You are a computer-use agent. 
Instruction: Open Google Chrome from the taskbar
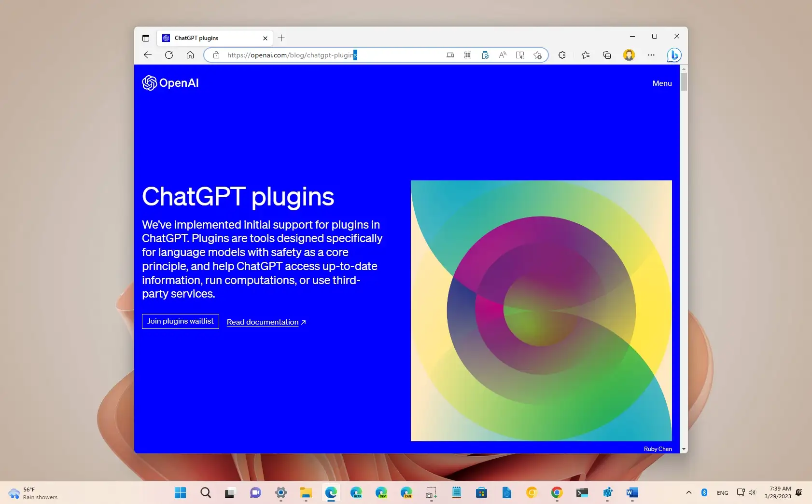click(557, 492)
